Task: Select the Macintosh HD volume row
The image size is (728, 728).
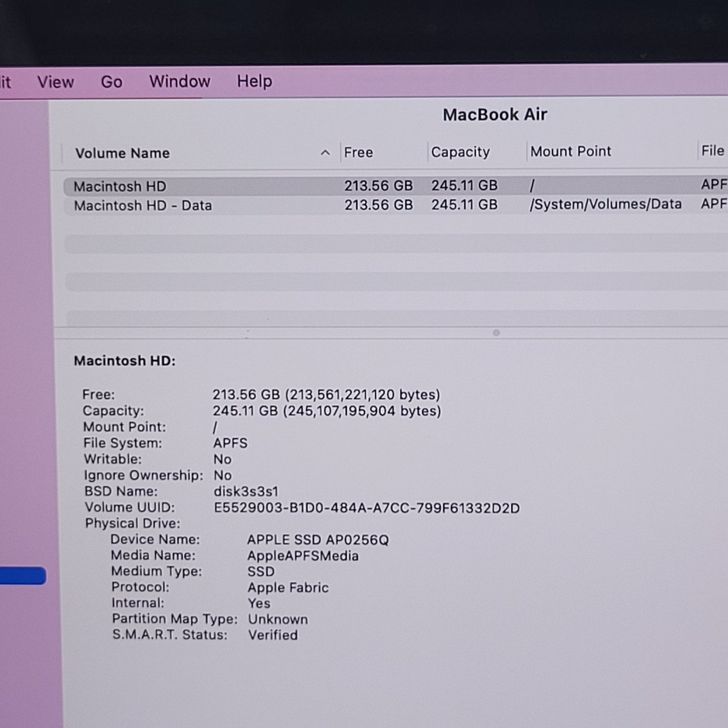Action: click(x=395, y=186)
